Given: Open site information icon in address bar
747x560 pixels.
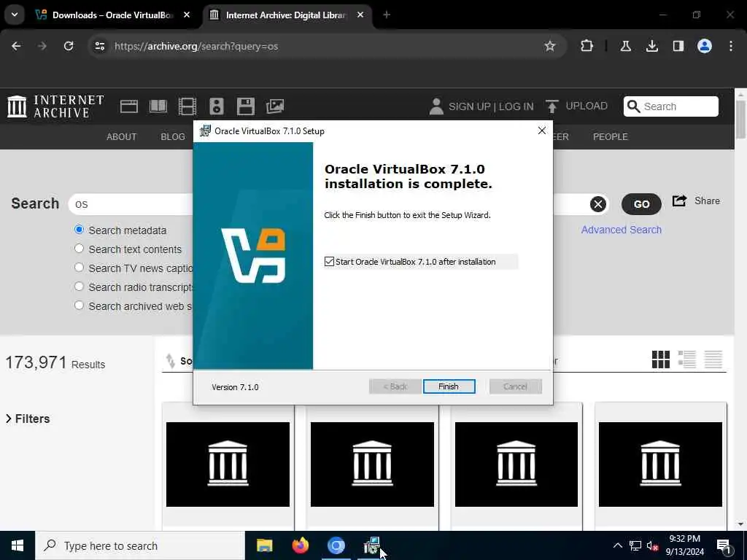Looking at the screenshot, I should (99, 46).
